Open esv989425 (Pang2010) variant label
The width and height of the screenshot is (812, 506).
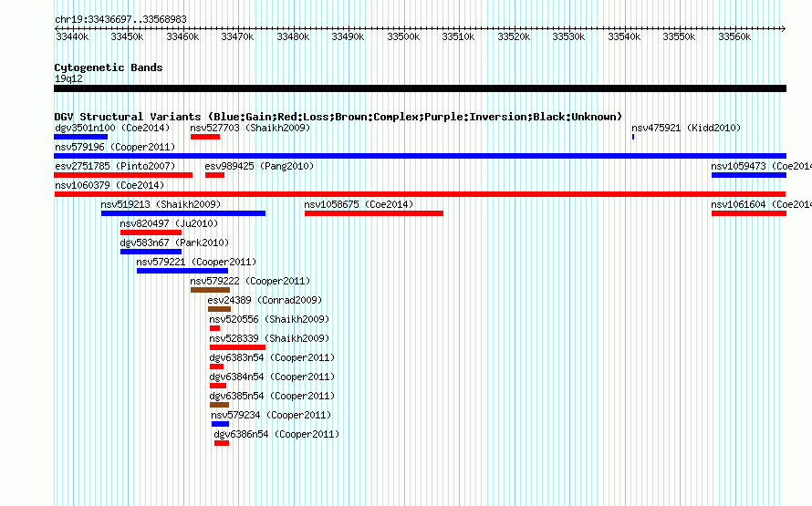click(259, 166)
